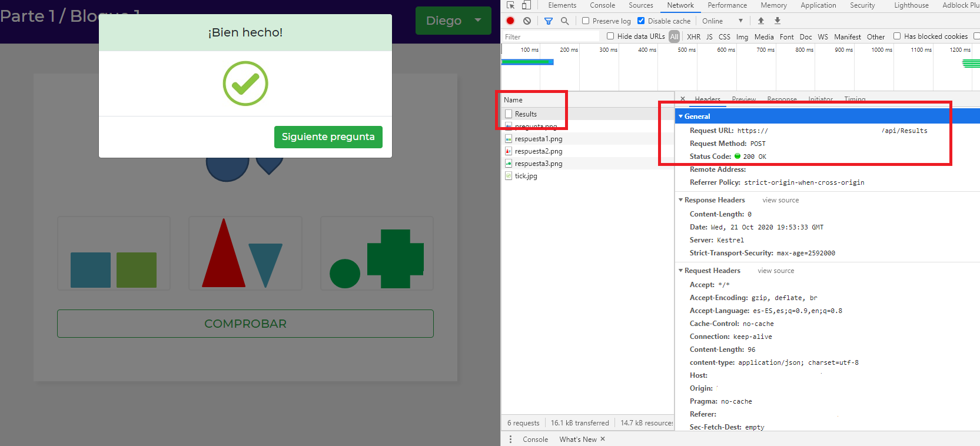980x446 pixels.
Task: Check Has blocked cookies checkbox
Action: click(x=897, y=36)
